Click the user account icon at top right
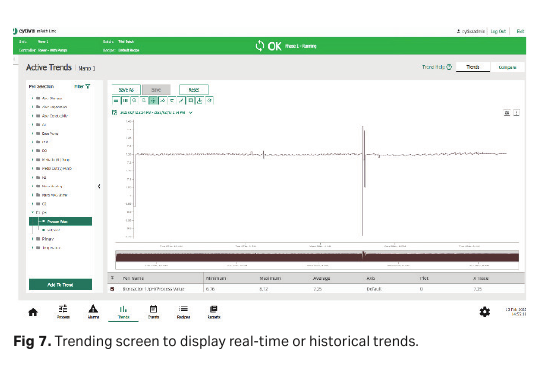 pos(459,31)
